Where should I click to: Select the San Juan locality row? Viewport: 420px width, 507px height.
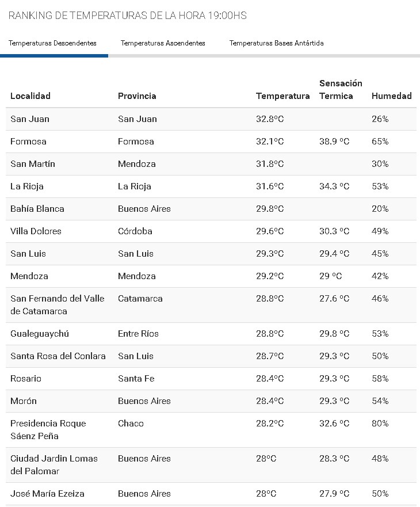click(30, 119)
